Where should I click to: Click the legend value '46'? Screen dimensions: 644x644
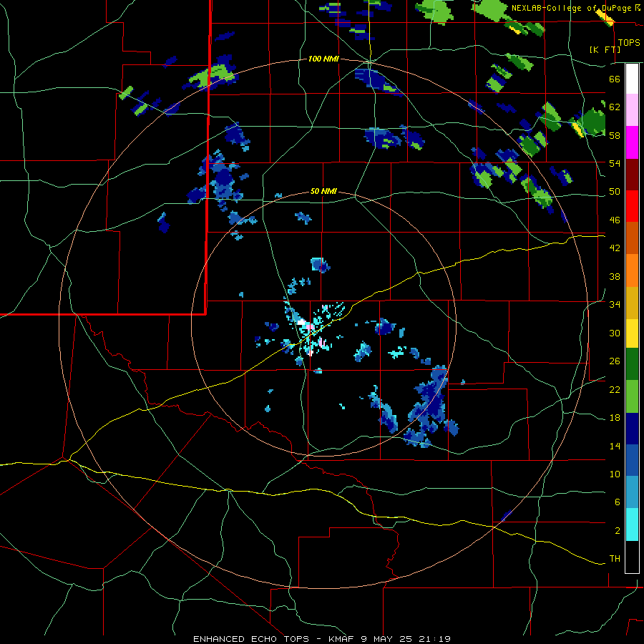point(615,220)
